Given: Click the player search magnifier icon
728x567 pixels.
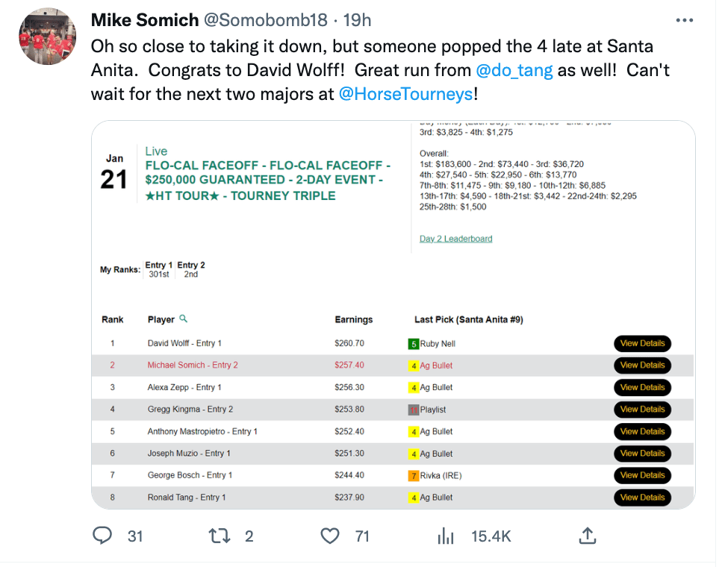Looking at the screenshot, I should (184, 319).
